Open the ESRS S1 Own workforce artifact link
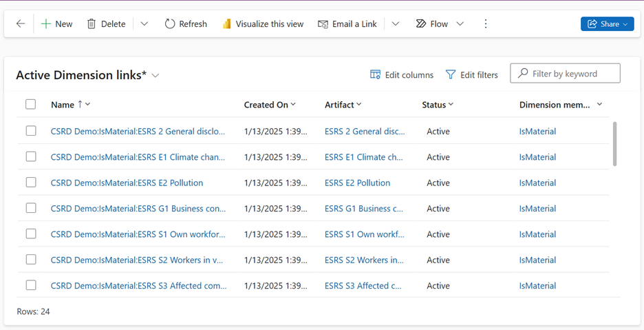The height and width of the screenshot is (330, 644). pos(364,234)
